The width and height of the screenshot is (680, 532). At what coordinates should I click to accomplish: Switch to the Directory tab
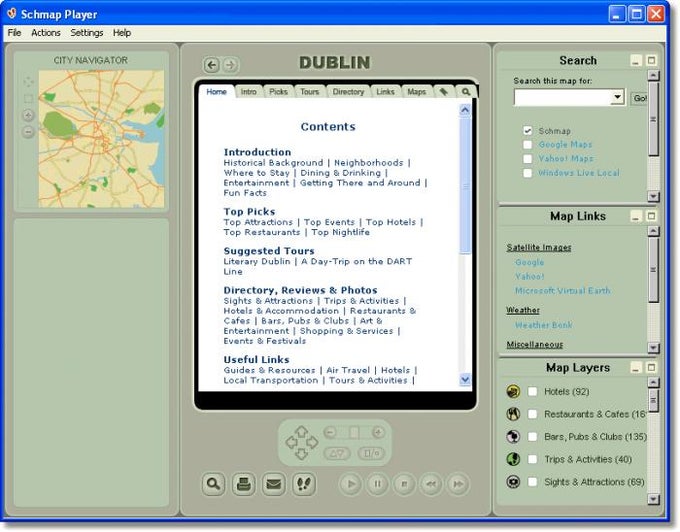click(348, 91)
